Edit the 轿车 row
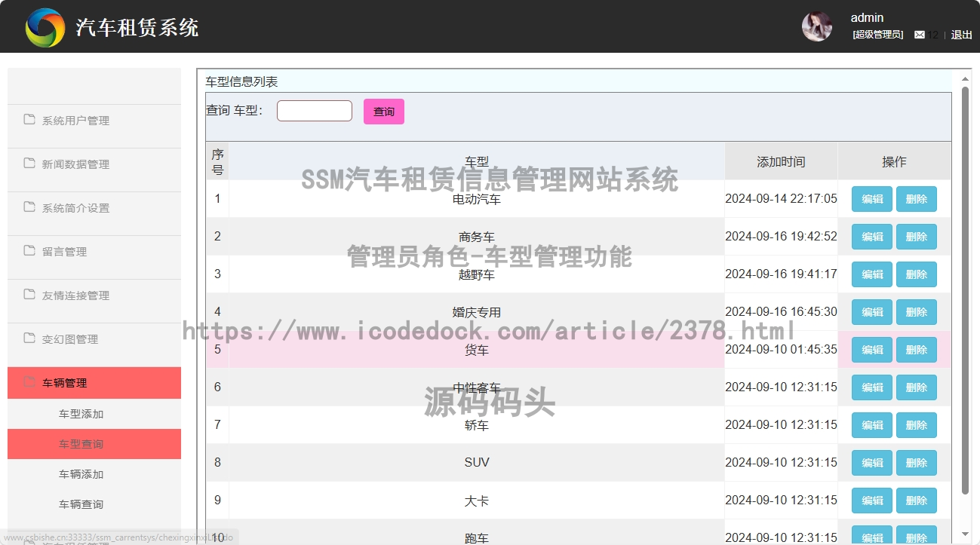Screen dimensions: 980x545 pyautogui.click(x=872, y=425)
